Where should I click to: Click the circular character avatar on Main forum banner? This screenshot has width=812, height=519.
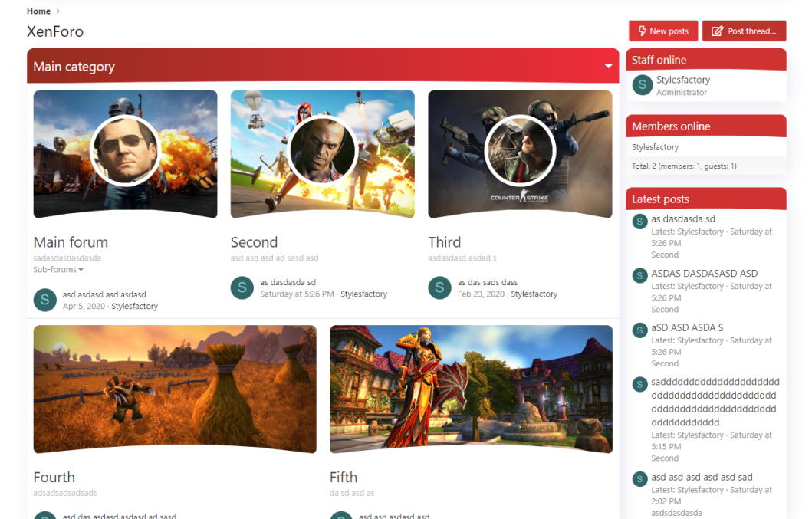point(125,150)
